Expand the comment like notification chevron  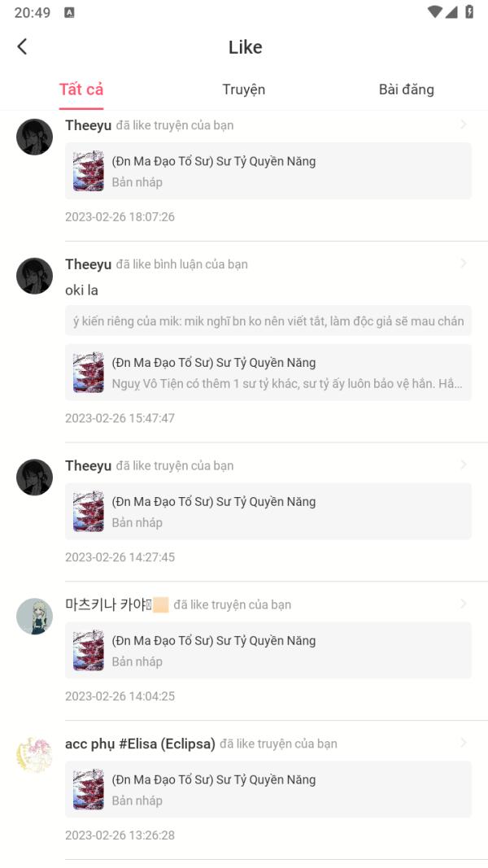(464, 264)
